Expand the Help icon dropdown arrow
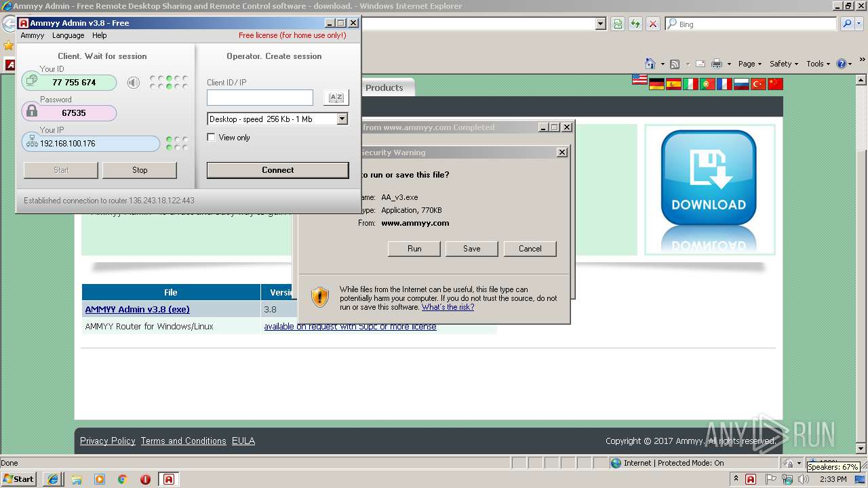Image resolution: width=868 pixels, height=488 pixels. (x=850, y=64)
